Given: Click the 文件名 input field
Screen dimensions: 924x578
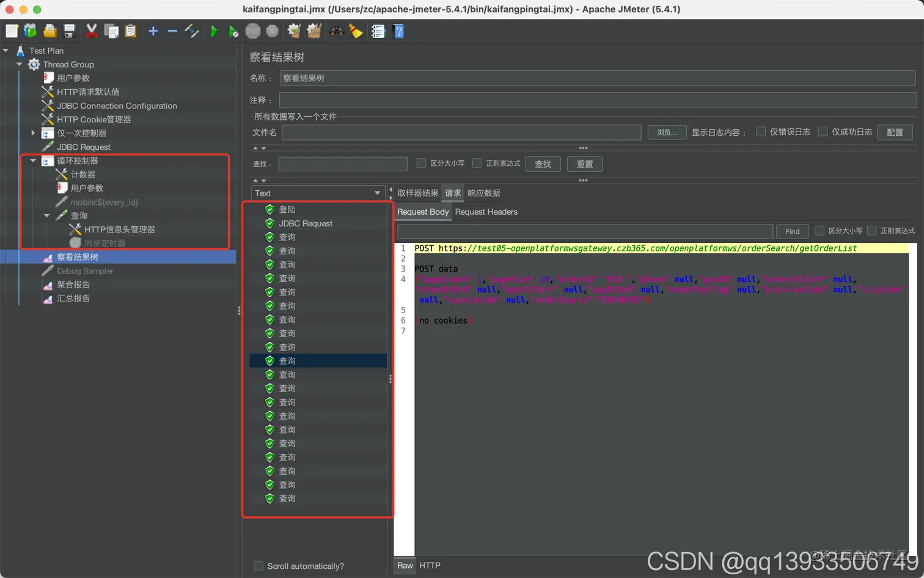Looking at the screenshot, I should pos(461,132).
